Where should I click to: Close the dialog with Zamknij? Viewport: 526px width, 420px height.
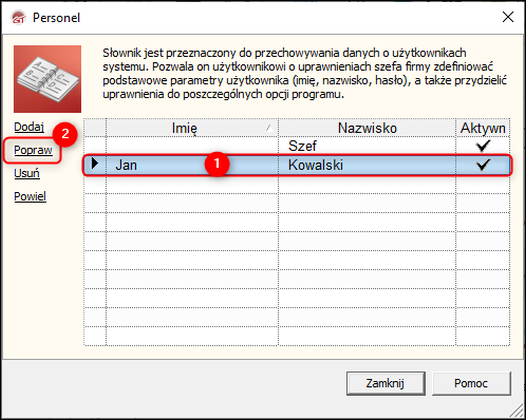click(x=386, y=383)
